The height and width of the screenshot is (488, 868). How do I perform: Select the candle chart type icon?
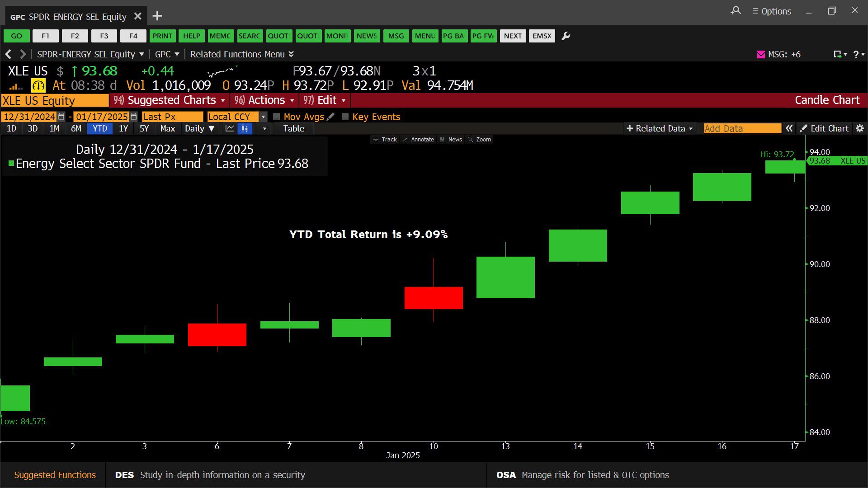coord(245,129)
